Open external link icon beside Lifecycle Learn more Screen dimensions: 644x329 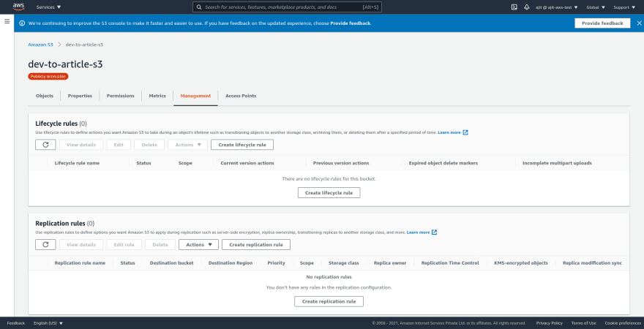tap(465, 132)
